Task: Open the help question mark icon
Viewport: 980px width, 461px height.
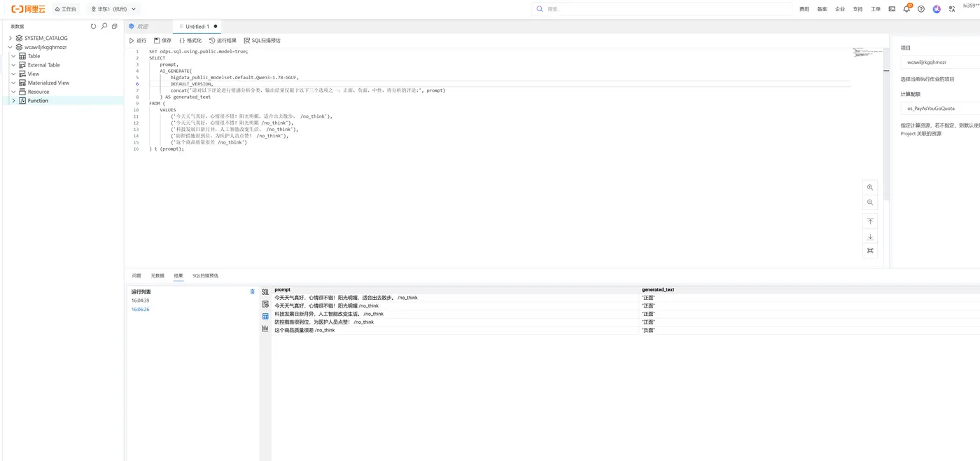Action: (x=921, y=9)
